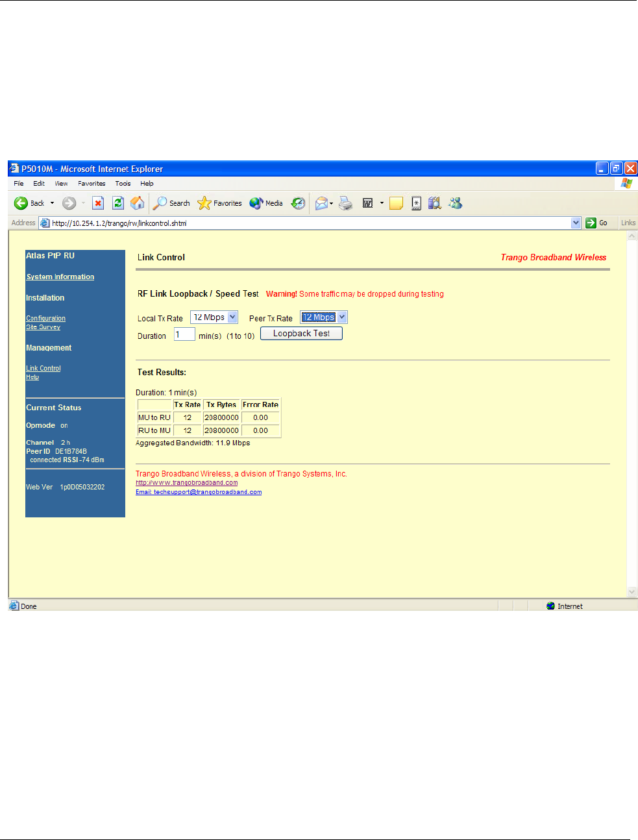
Task: Click the Edit page icon
Action: pyautogui.click(x=367, y=203)
